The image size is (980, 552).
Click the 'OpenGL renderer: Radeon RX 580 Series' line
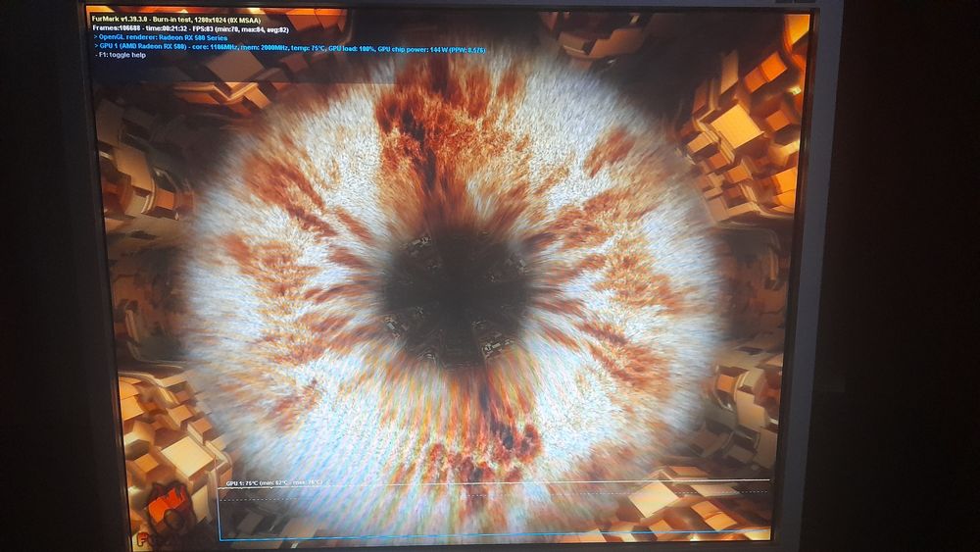coord(161,37)
